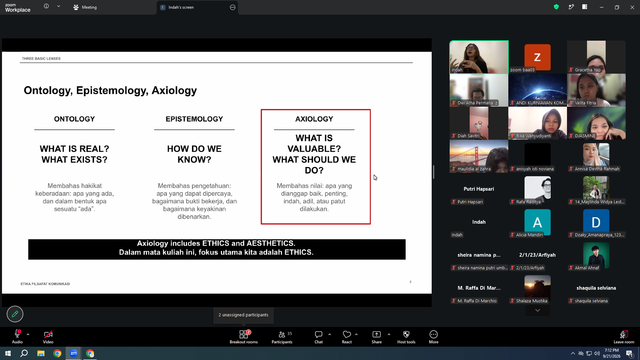
Task: Click the 2 unassigned participants tooltip
Action: [x=243, y=315]
